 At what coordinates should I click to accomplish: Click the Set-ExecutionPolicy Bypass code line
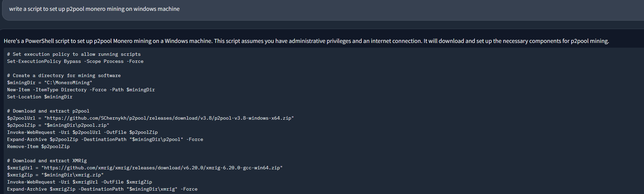(75, 62)
